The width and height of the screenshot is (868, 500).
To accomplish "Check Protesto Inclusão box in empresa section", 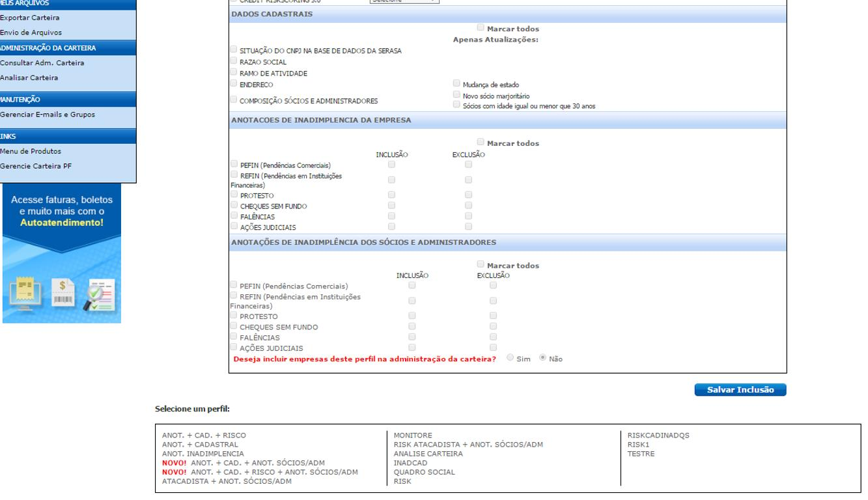I will pos(391,195).
